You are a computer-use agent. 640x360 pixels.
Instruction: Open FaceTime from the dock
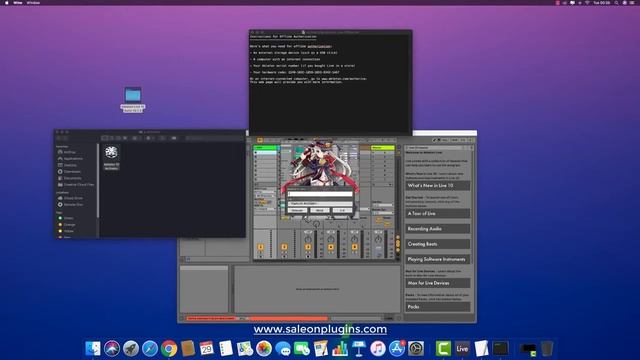tap(302, 349)
